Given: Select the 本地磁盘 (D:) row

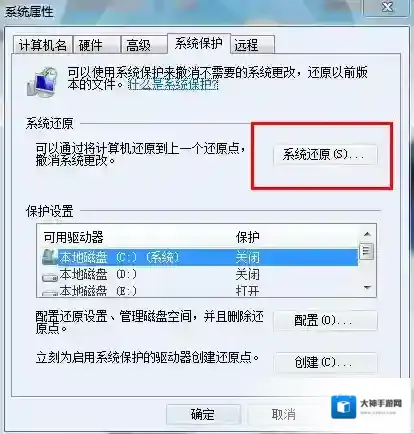Looking at the screenshot, I should point(200,275).
